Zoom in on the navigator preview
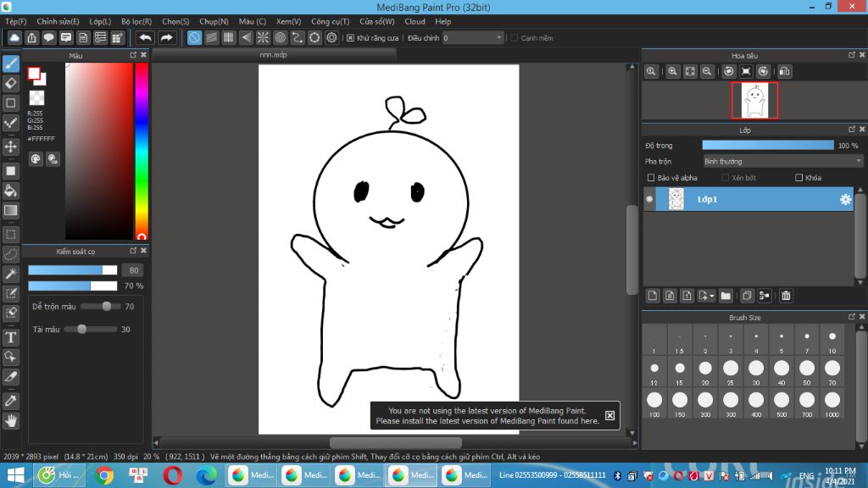This screenshot has height=488, width=868. point(672,71)
